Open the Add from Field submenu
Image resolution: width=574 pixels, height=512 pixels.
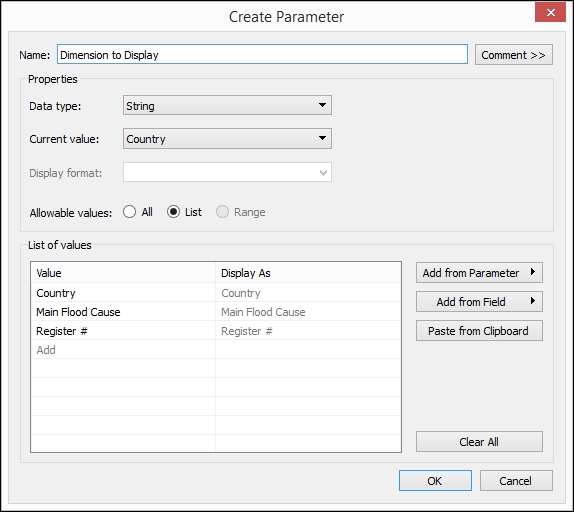coord(479,302)
